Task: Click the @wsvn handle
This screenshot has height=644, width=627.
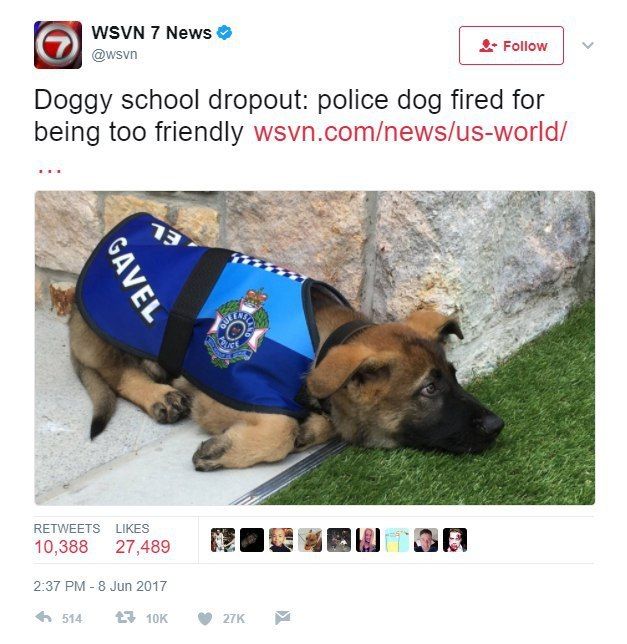Action: point(114,55)
